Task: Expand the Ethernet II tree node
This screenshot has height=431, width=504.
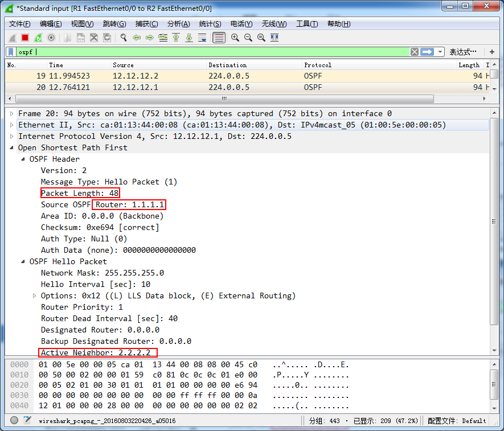Action: pos(11,125)
